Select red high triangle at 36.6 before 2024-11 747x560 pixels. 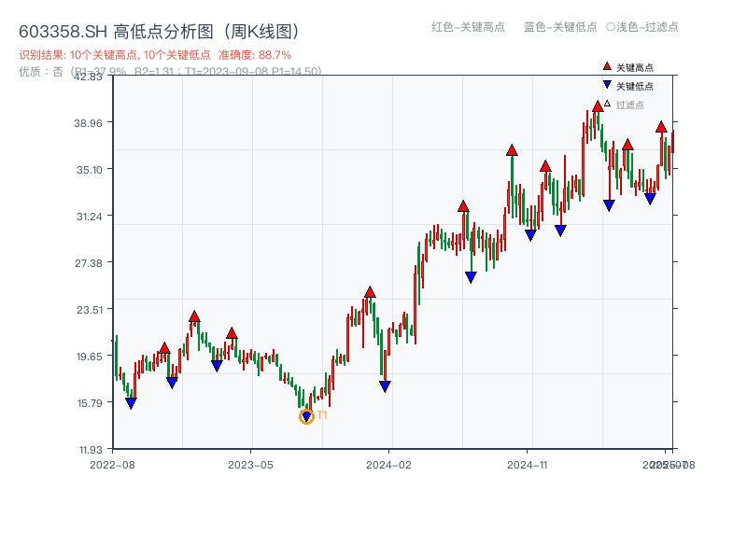512,150
